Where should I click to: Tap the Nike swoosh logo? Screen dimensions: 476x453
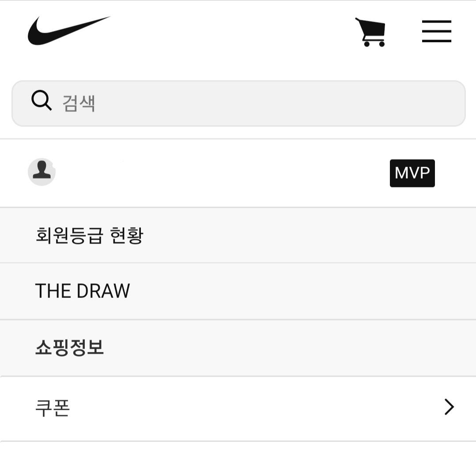[x=69, y=30]
